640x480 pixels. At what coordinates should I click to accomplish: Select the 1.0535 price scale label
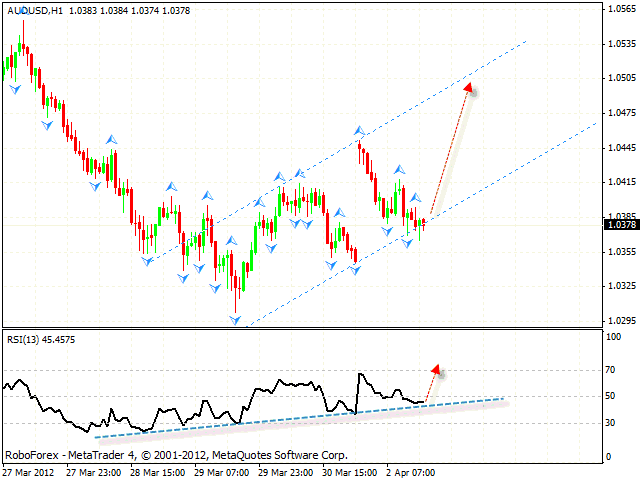pyautogui.click(x=622, y=44)
